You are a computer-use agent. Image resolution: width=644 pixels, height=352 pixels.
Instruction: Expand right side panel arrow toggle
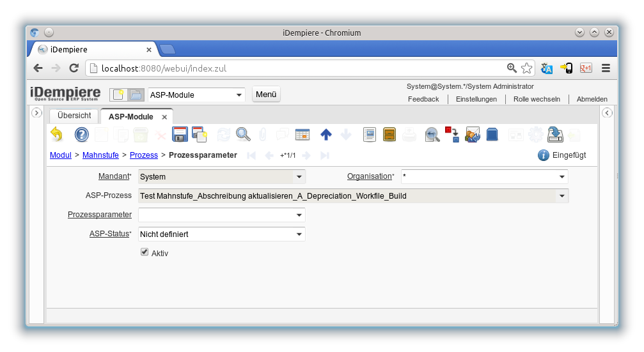[x=608, y=113]
